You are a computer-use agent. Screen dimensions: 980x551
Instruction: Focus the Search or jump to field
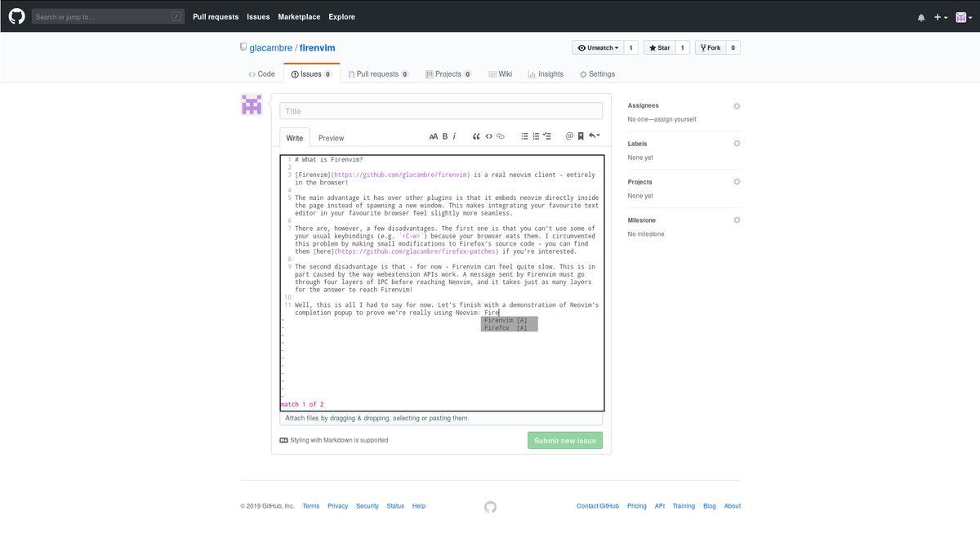pyautogui.click(x=109, y=16)
